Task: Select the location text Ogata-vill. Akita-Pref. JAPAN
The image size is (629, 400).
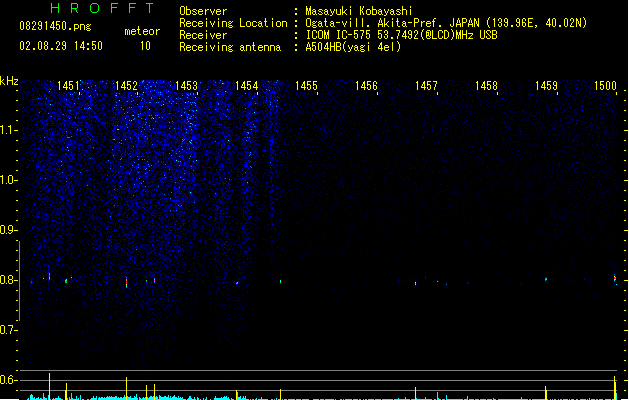Action: 392,23
